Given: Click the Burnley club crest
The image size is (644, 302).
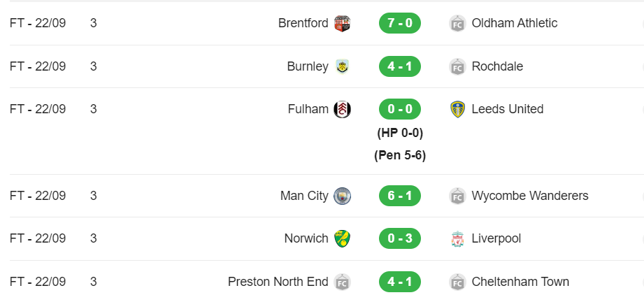Looking at the screenshot, I should (342, 66).
